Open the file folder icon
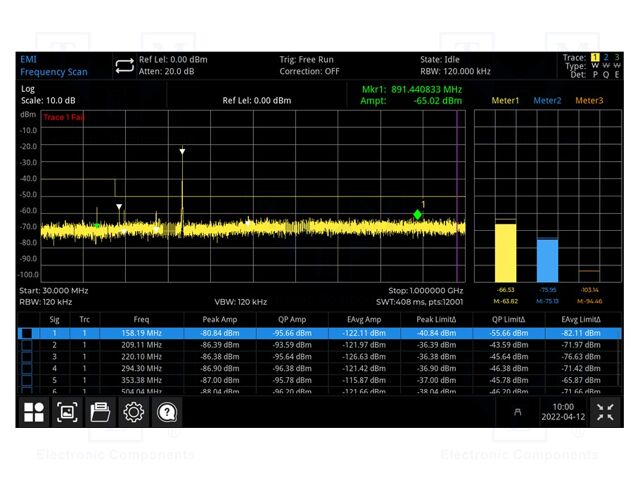The height and width of the screenshot is (480, 640). (x=100, y=412)
